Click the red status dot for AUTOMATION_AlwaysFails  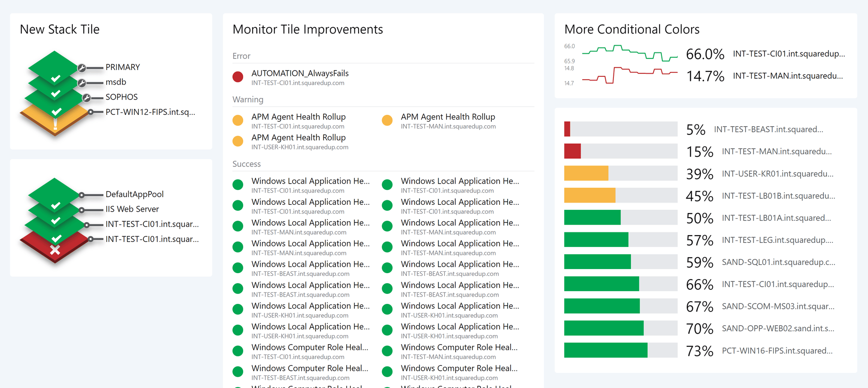(x=238, y=77)
